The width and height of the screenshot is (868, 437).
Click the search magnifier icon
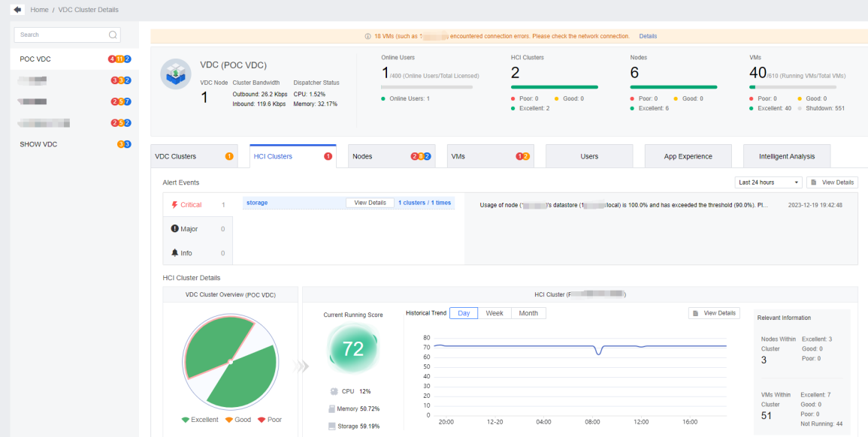(x=113, y=35)
